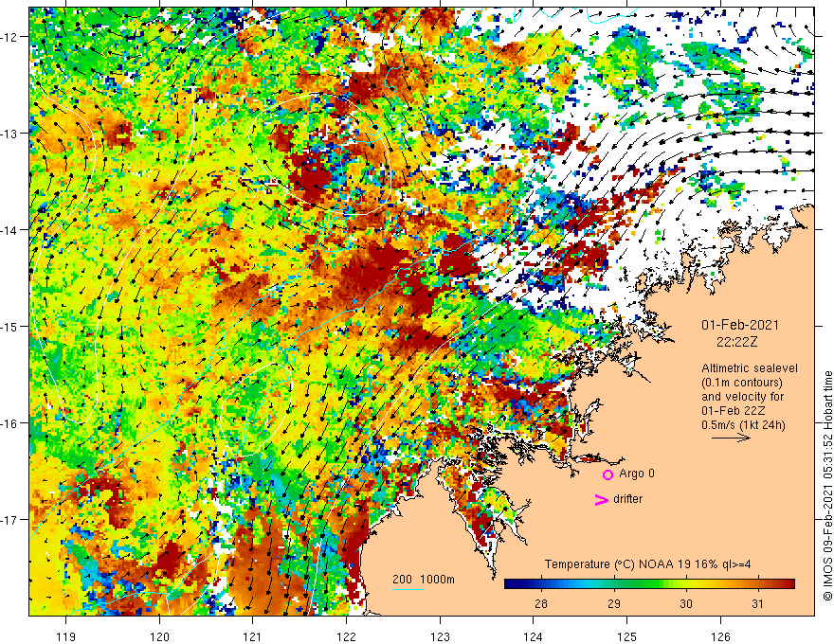Click latitude axis label -13
This screenshot has width=834, height=644.
click(x=10, y=134)
